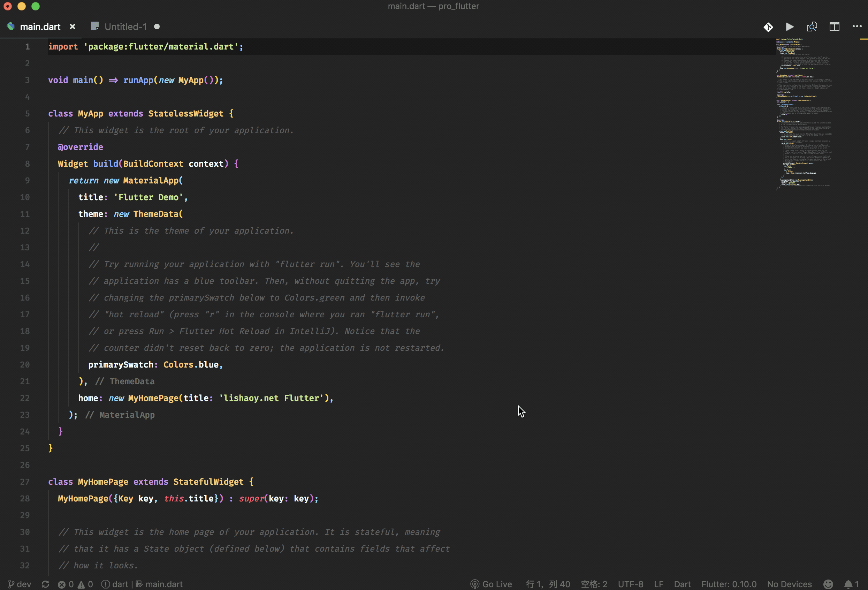Open the dev branch selector
This screenshot has height=590, width=868.
(x=20, y=584)
